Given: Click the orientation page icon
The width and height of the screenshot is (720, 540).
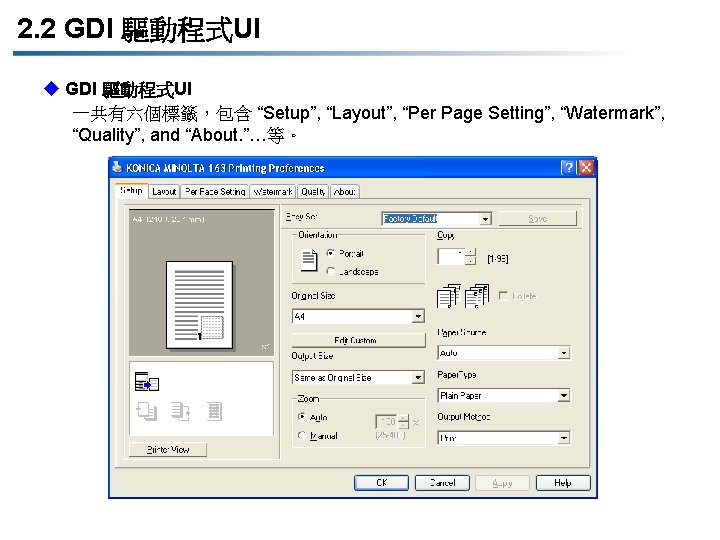Looking at the screenshot, I should 309,260.
